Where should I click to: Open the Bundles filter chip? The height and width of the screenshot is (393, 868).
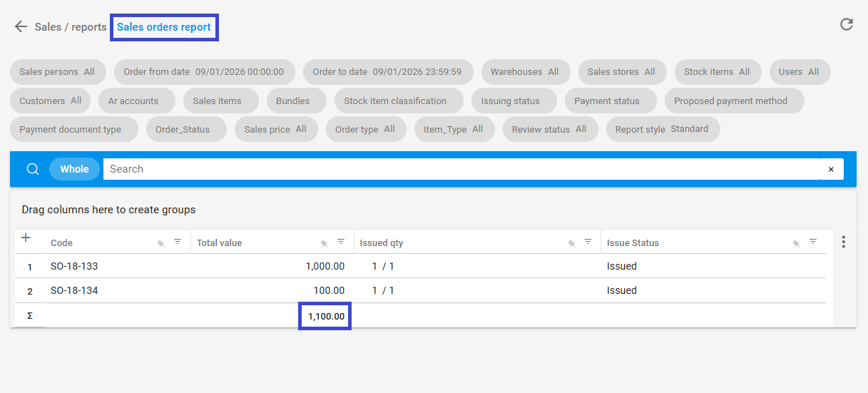296,101
